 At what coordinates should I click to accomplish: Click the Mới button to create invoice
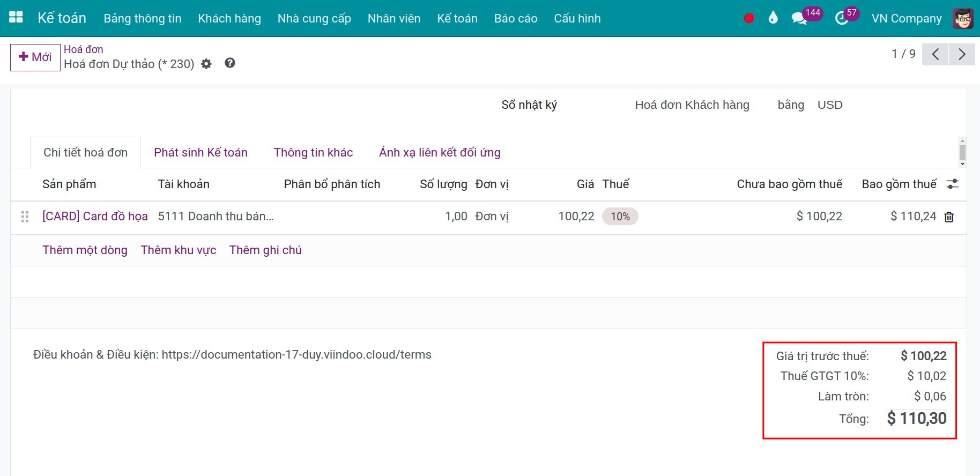tap(35, 57)
